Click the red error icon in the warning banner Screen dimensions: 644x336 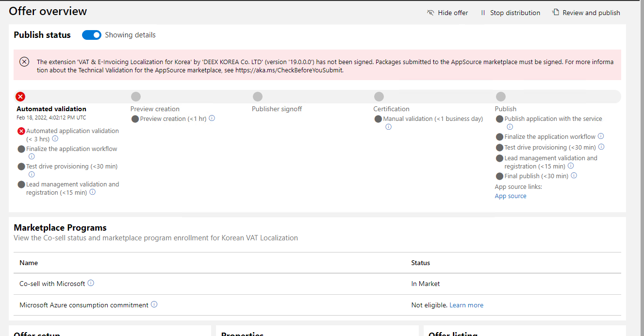pyautogui.click(x=24, y=62)
